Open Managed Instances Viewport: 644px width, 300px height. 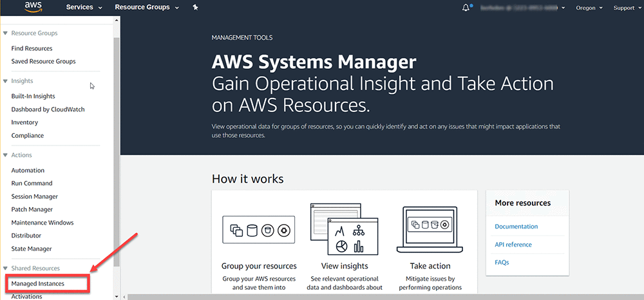38,284
